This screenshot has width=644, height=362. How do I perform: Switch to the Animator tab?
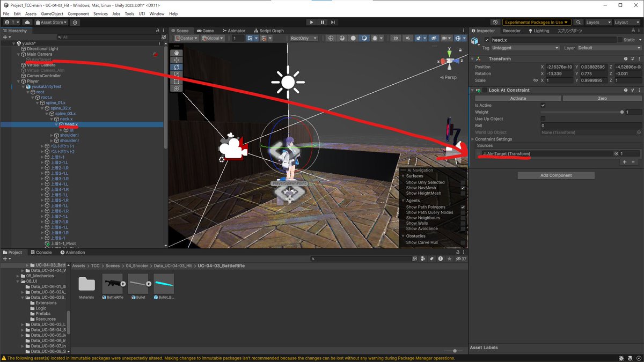(x=233, y=31)
